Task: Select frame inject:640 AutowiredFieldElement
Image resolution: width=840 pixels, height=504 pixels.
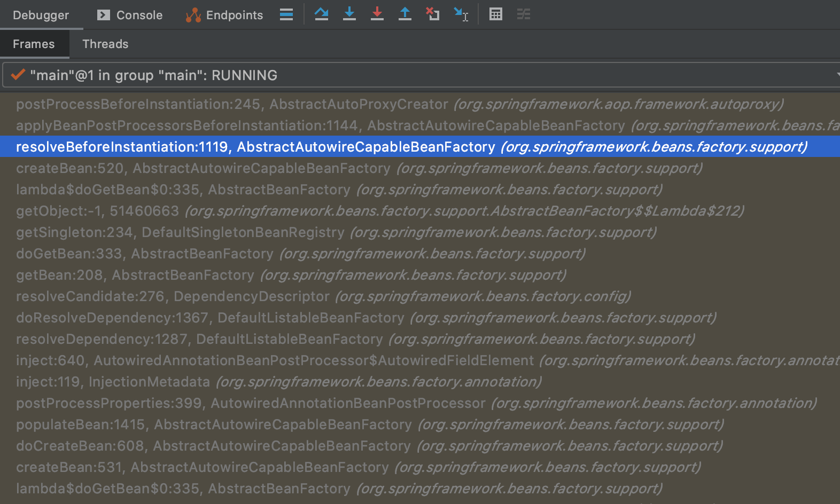Action: (420, 360)
